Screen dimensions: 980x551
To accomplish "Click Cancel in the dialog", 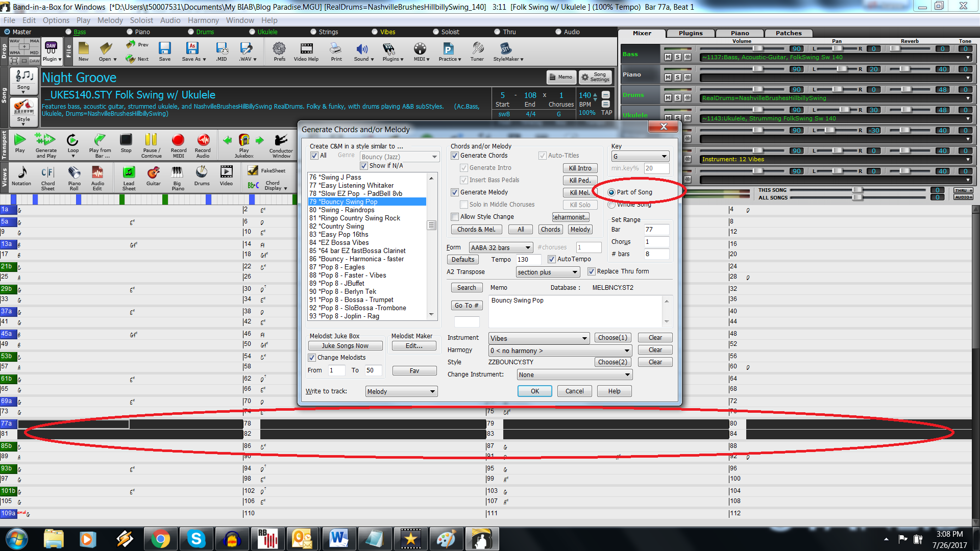I will click(x=574, y=391).
